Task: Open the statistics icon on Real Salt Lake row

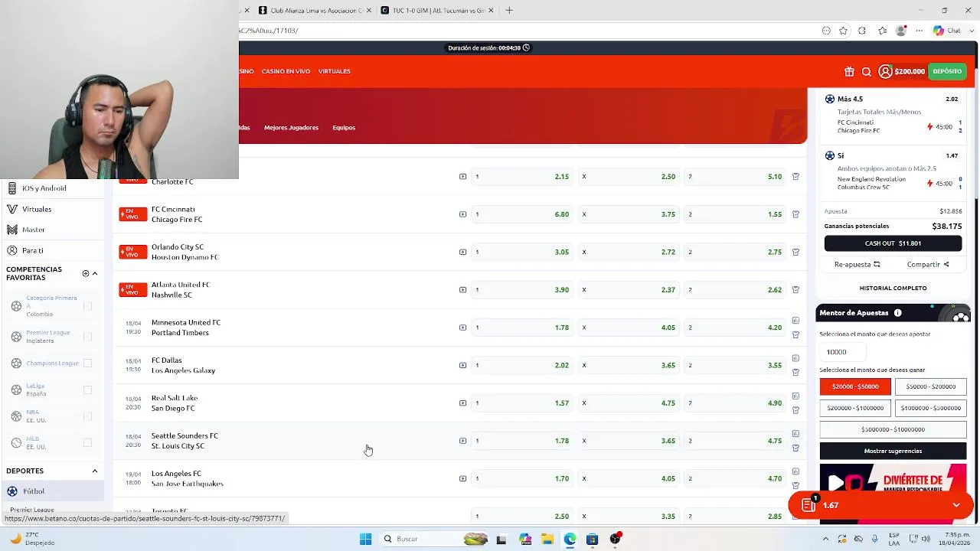Action: pos(795,396)
